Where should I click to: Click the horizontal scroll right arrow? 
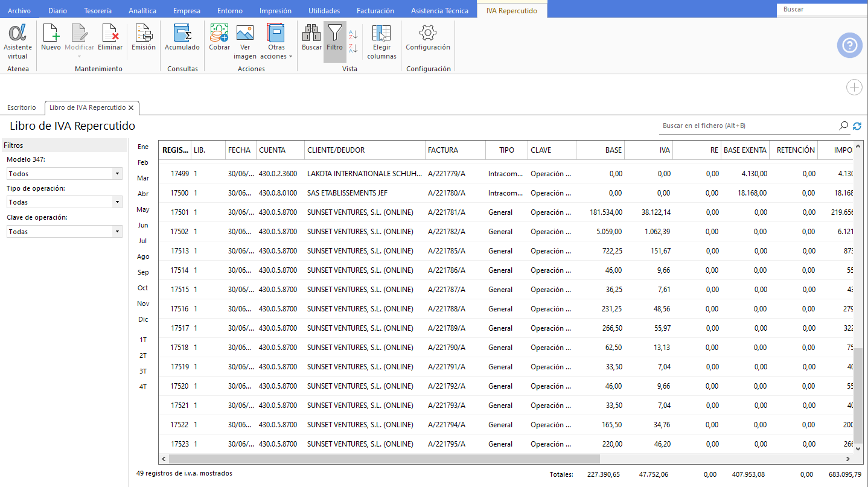[849, 459]
